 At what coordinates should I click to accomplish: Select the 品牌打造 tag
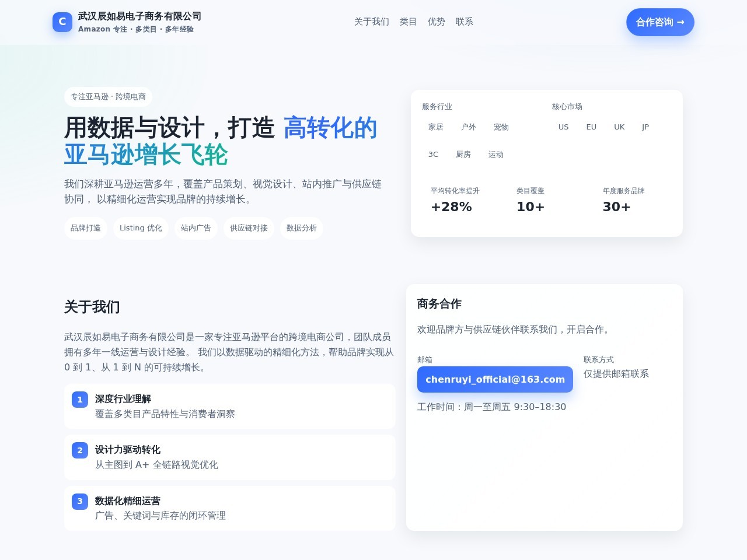click(86, 228)
